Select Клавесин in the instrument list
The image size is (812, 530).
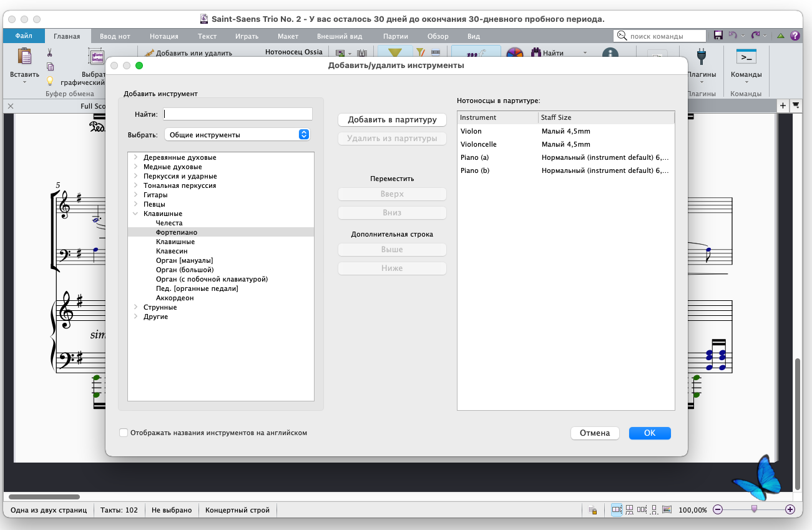(x=221, y=251)
